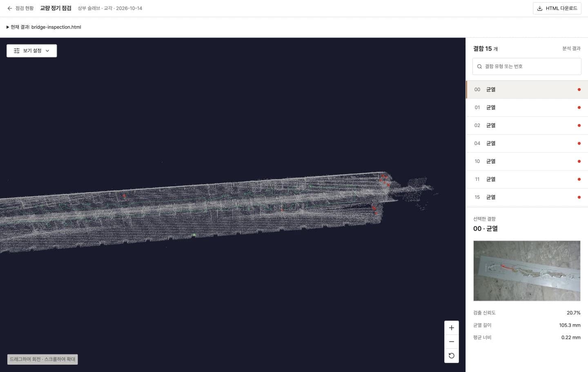
Task: Select defect 04 균열 in list
Action: click(x=527, y=144)
